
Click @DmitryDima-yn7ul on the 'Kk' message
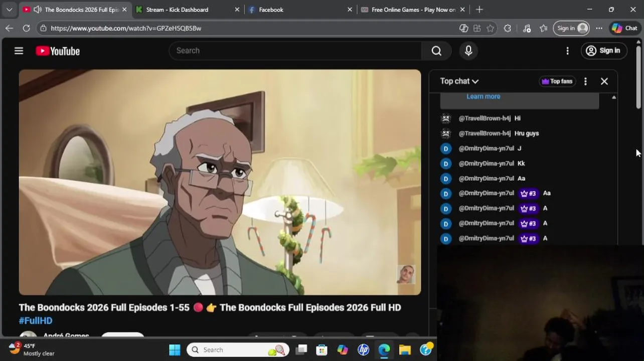coord(486,163)
